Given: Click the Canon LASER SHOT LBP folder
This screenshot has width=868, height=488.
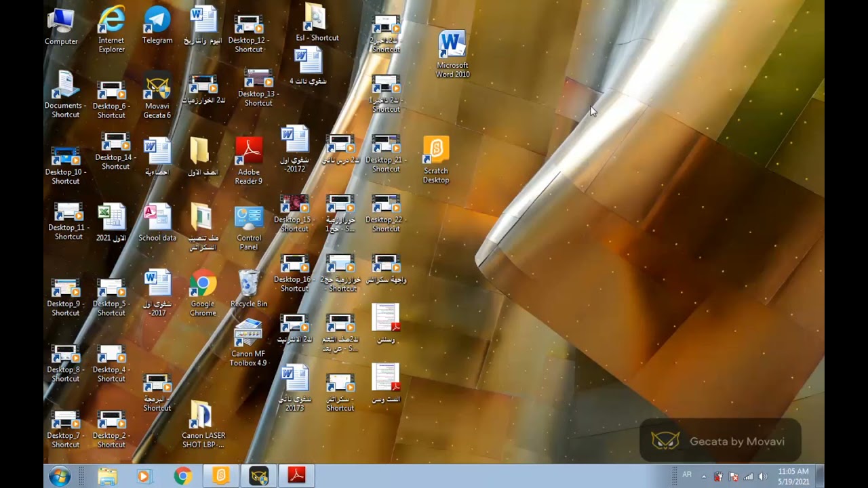Looking at the screenshot, I should (x=203, y=424).
